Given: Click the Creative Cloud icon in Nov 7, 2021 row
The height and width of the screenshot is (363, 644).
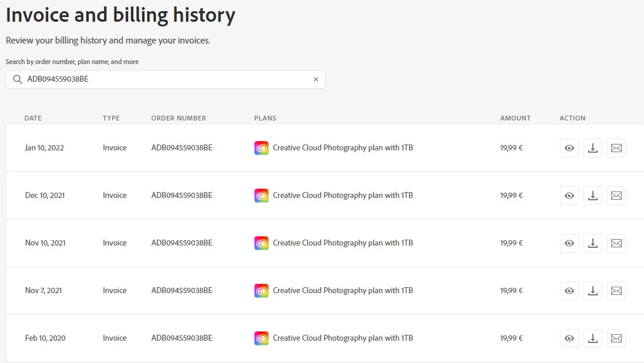Looking at the screenshot, I should click(261, 291).
